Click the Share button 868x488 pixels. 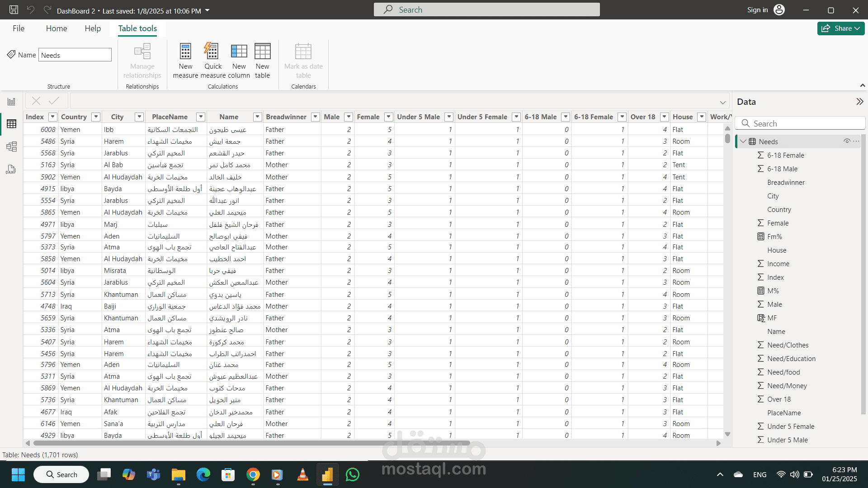pyautogui.click(x=840, y=28)
